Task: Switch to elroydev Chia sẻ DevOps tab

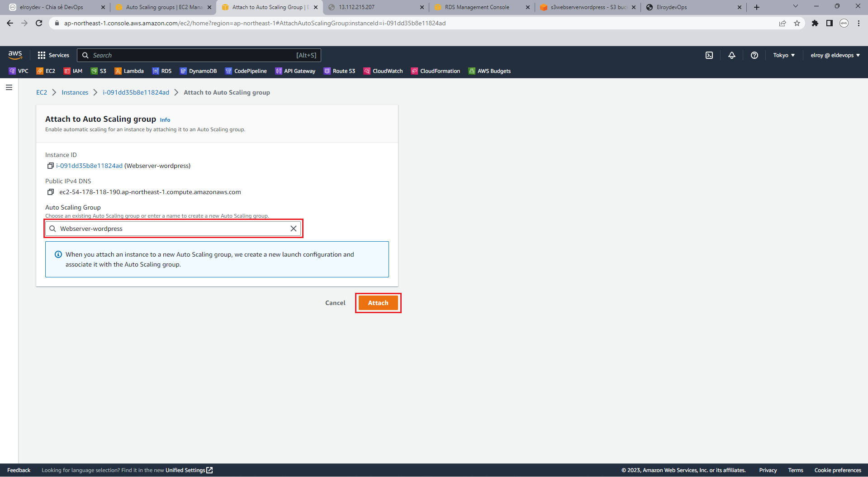Action: (x=57, y=7)
